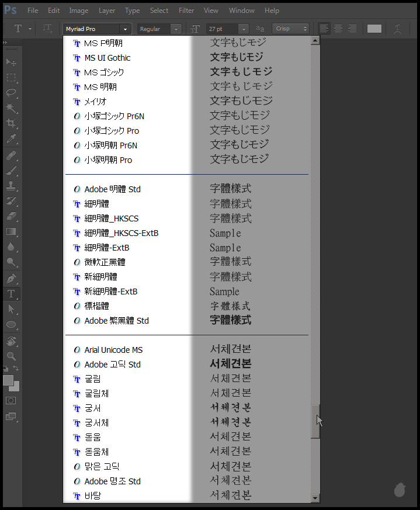Open the Filter menu
Image resolution: width=420 pixels, height=510 pixels.
tap(186, 11)
